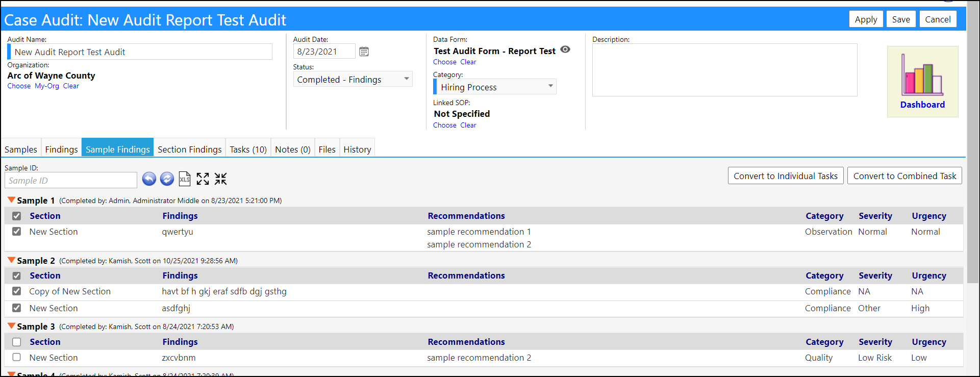
Task: Uncheck the asdfghj finding row checkbox
Action: 17,308
